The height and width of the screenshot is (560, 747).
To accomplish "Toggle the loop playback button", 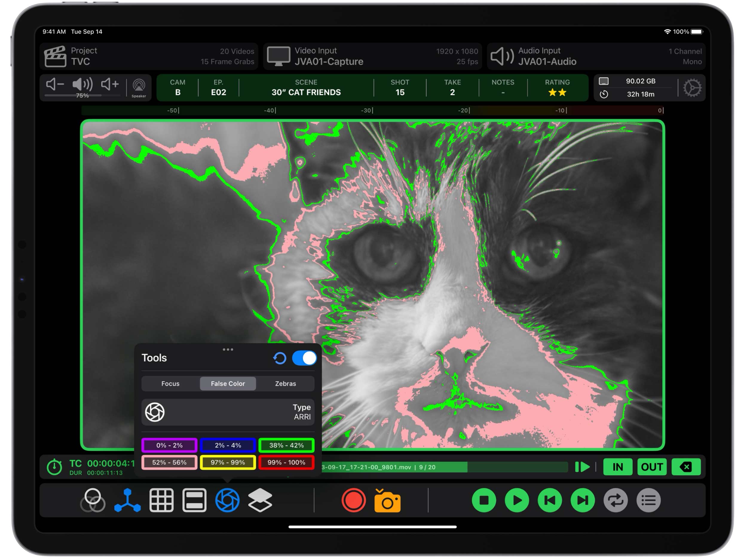I will coord(615,500).
